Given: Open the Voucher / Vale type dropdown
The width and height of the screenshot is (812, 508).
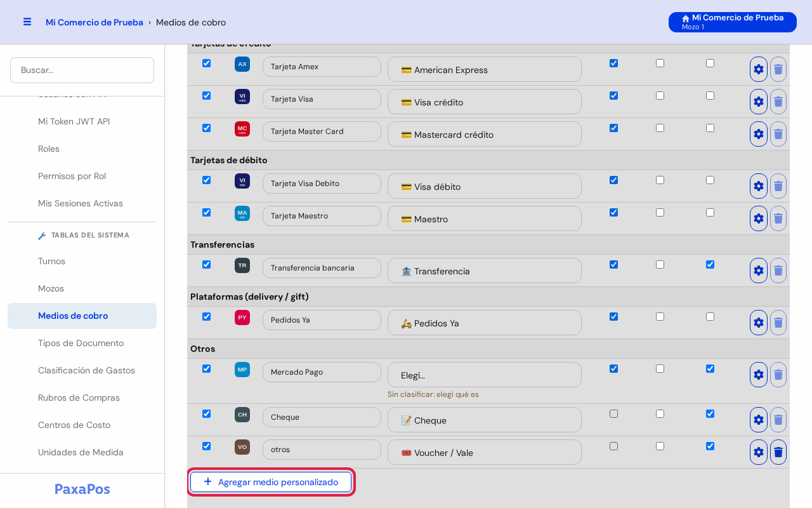Looking at the screenshot, I should tap(485, 452).
